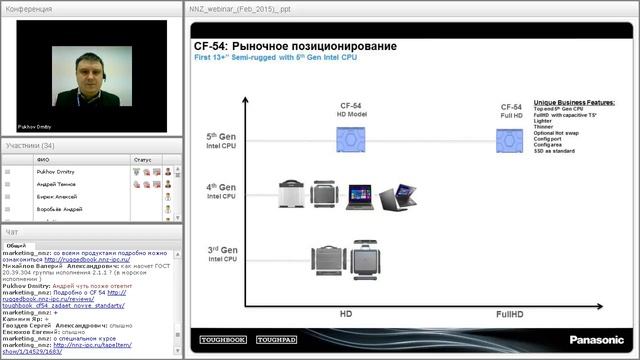Click the white rugged laptop image in 4th Gen row
The image size is (640, 360).
pos(291,194)
